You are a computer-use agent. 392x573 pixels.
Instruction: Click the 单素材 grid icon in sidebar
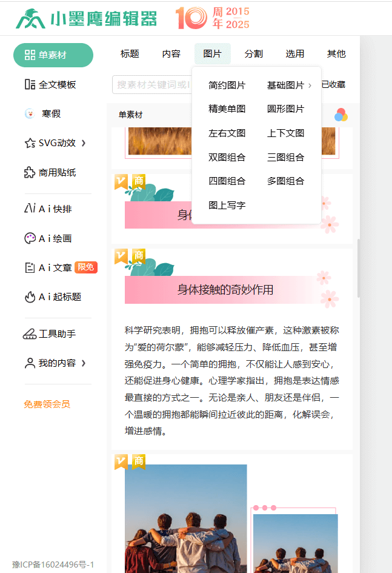(30, 55)
